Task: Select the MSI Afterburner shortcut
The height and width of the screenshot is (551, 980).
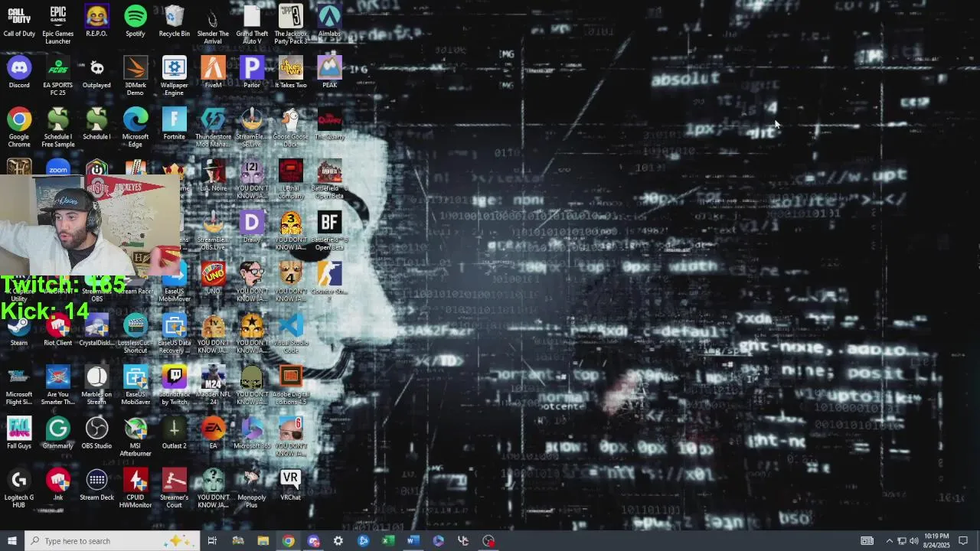Action: pos(136,435)
